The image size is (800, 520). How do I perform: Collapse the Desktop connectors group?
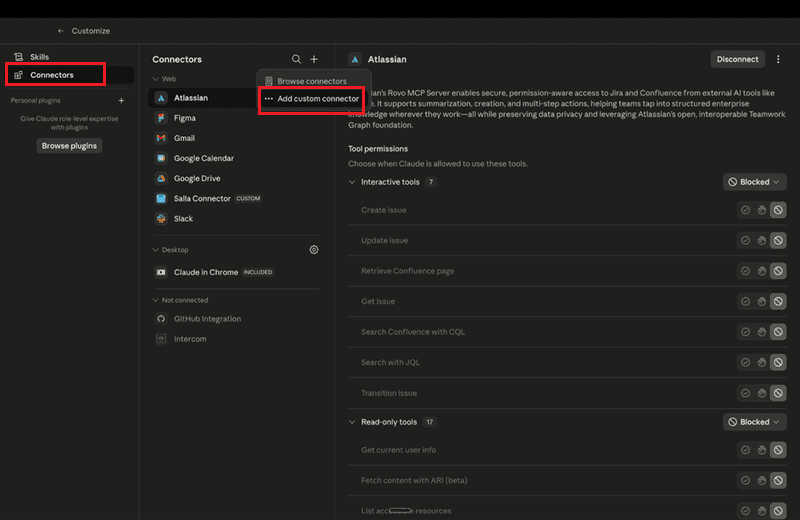click(156, 250)
